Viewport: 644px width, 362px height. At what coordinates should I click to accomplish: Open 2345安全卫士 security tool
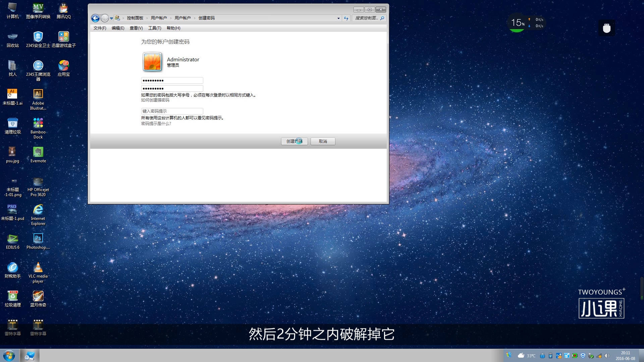(38, 37)
